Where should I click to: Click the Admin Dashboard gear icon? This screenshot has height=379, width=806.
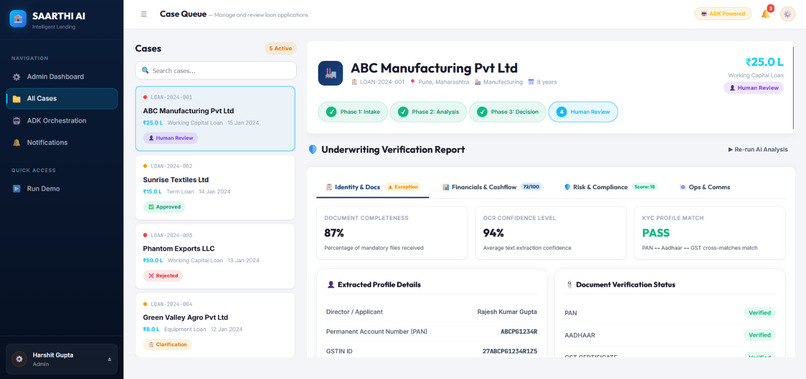tap(16, 77)
